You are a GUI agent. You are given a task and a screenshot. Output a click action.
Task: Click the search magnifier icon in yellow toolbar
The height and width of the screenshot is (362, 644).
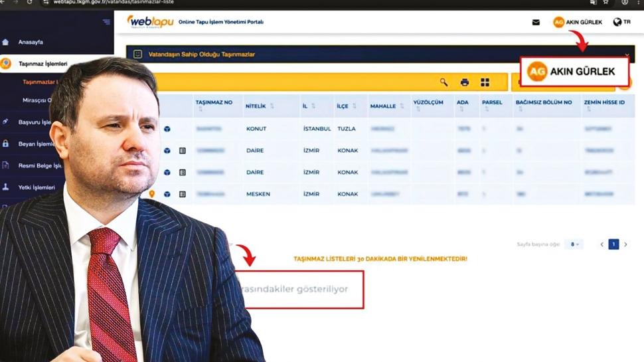pyautogui.click(x=443, y=82)
